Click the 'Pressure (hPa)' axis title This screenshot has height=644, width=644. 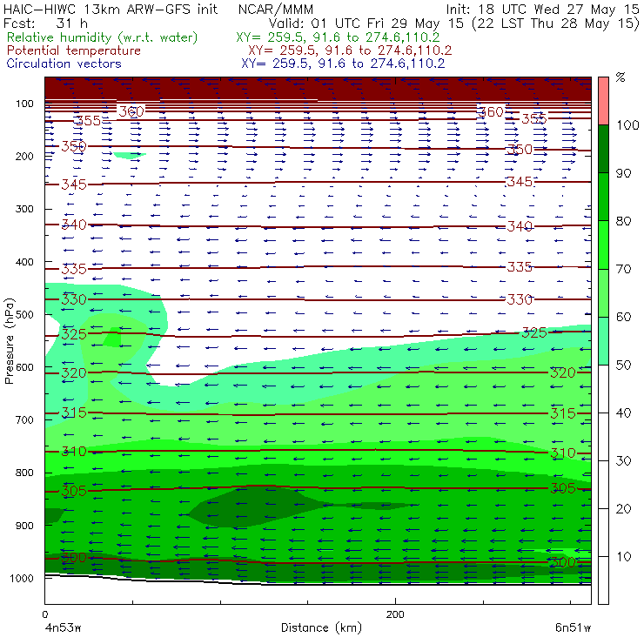pyautogui.click(x=9, y=341)
